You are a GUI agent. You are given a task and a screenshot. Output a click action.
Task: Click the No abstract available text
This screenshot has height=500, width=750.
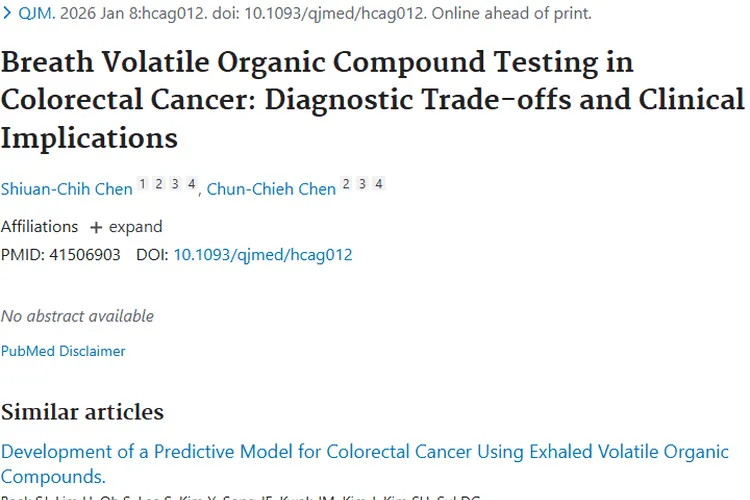tap(77, 316)
